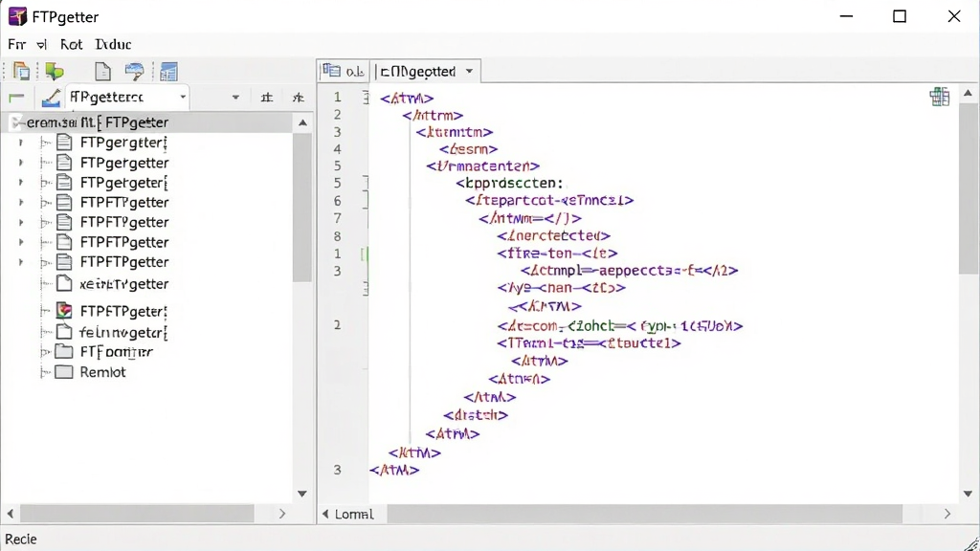The height and width of the screenshot is (551, 980).
Task: Select the root row eremote fit FTPgetter
Action: [146, 122]
